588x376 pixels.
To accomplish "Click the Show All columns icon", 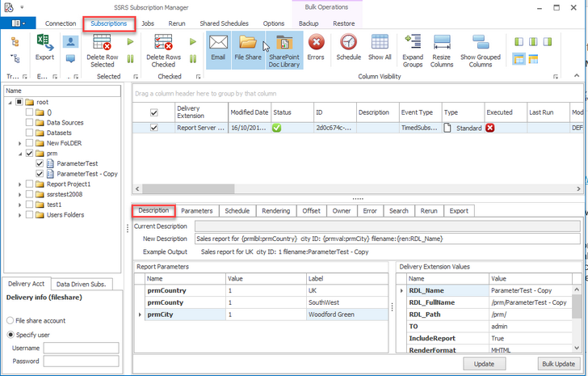I will (380, 42).
